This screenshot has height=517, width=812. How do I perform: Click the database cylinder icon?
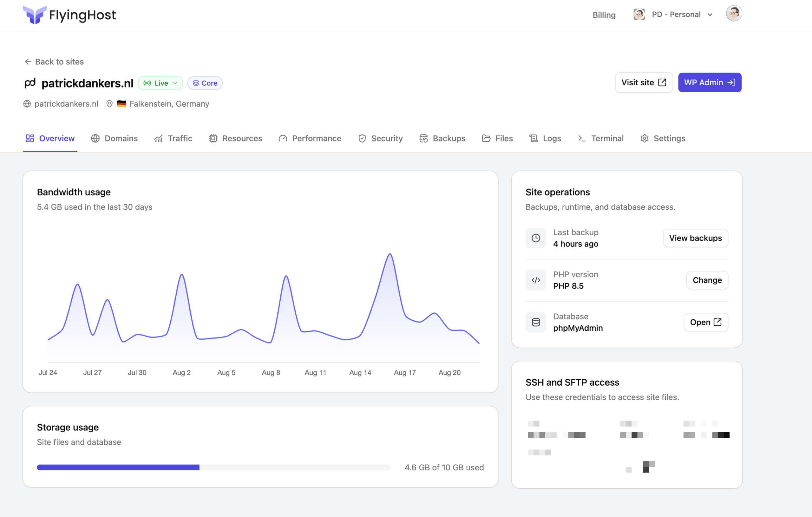click(x=536, y=322)
